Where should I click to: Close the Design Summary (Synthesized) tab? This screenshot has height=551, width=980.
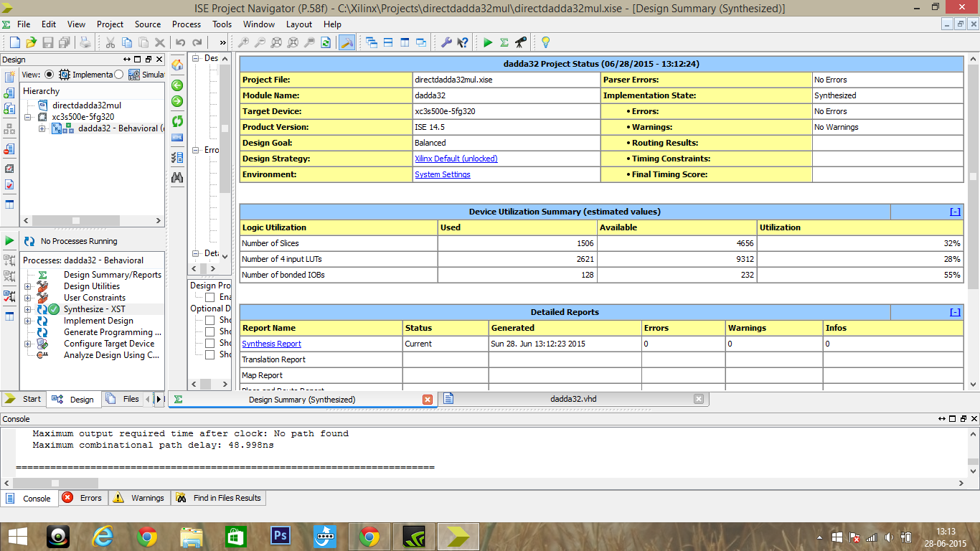[428, 399]
